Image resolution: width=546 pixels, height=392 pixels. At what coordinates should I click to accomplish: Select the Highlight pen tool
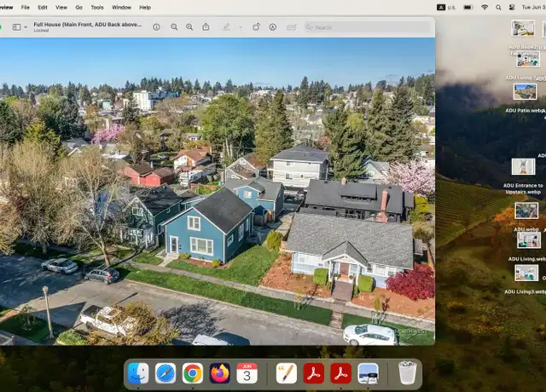click(x=226, y=26)
